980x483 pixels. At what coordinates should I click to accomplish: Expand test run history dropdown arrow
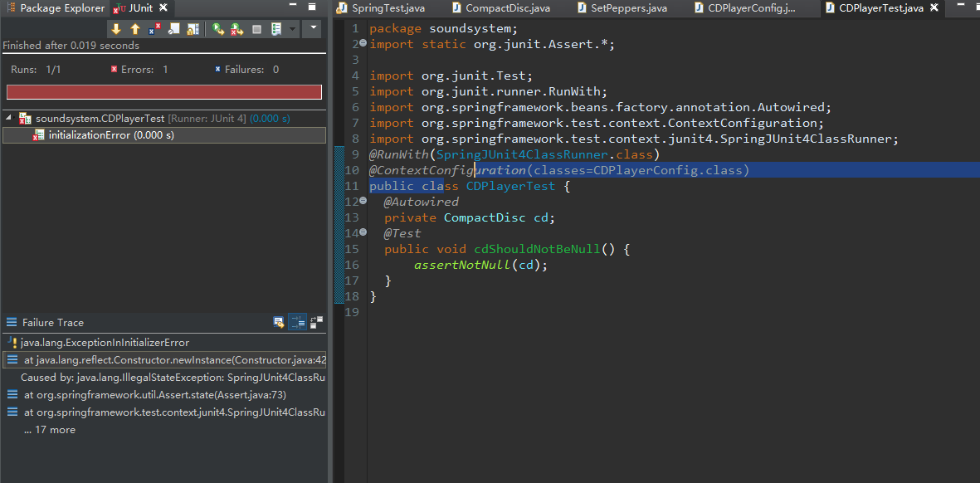point(292,29)
